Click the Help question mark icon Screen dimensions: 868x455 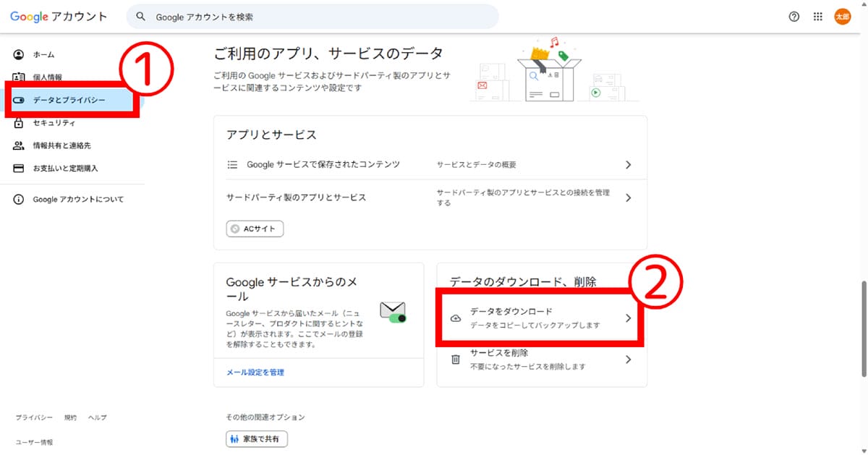coord(793,17)
